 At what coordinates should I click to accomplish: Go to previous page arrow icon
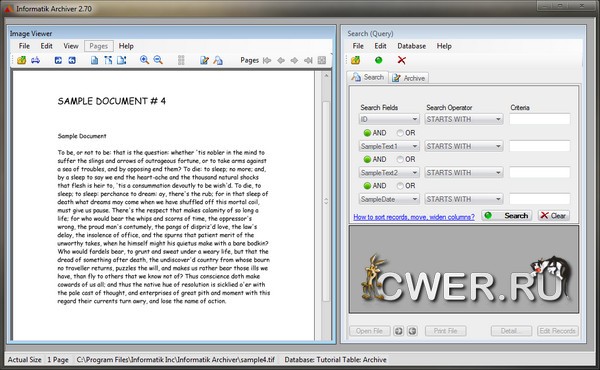(x=281, y=60)
